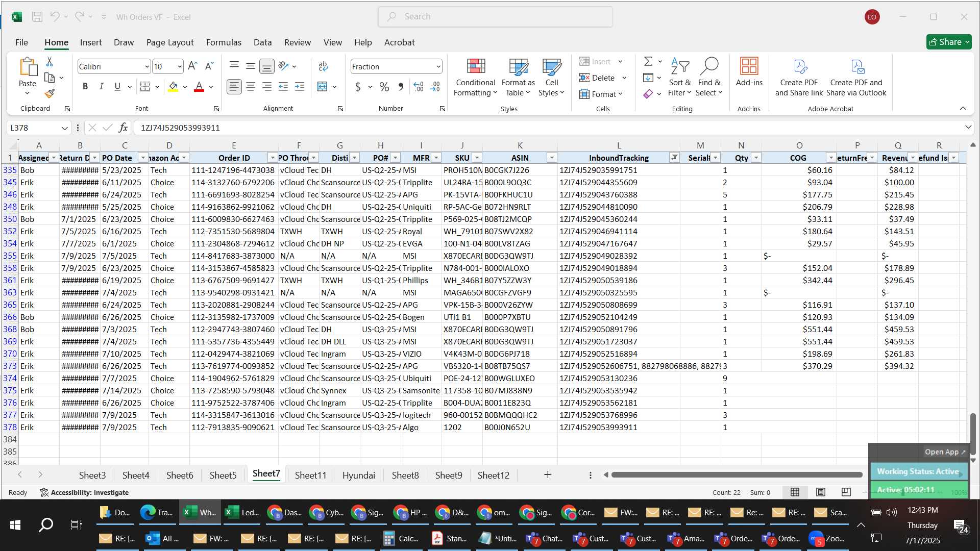Select Top Align vertical alignment
Screen dimensions: 980x551
pos(234,66)
